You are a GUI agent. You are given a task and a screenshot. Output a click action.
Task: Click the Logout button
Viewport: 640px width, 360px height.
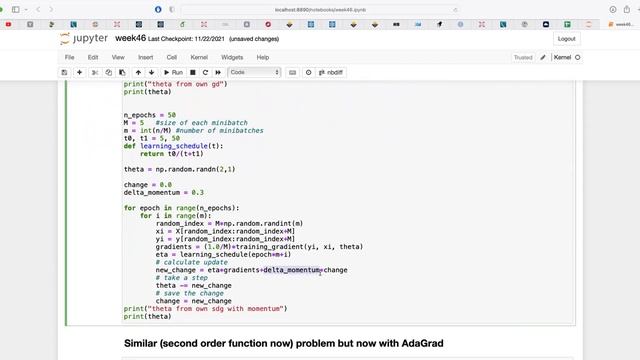pyautogui.click(x=567, y=39)
